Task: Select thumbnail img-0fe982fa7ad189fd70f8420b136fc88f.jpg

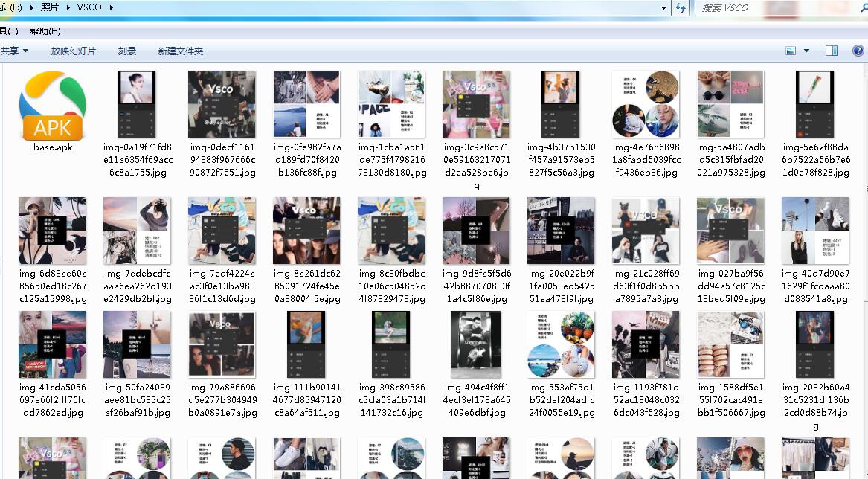Action: click(306, 104)
